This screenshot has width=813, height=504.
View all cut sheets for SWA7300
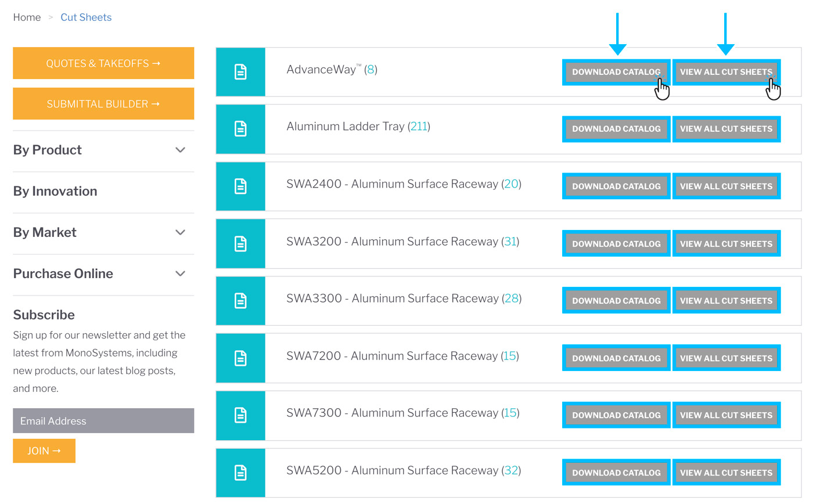pyautogui.click(x=726, y=415)
